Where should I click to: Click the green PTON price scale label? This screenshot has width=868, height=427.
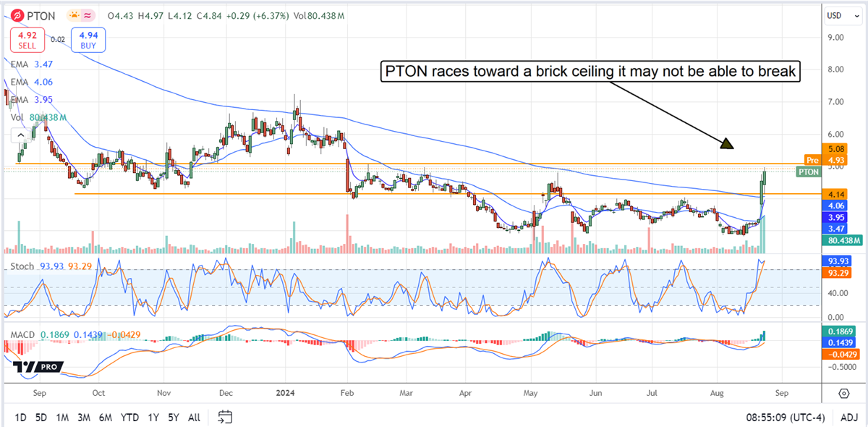point(807,172)
